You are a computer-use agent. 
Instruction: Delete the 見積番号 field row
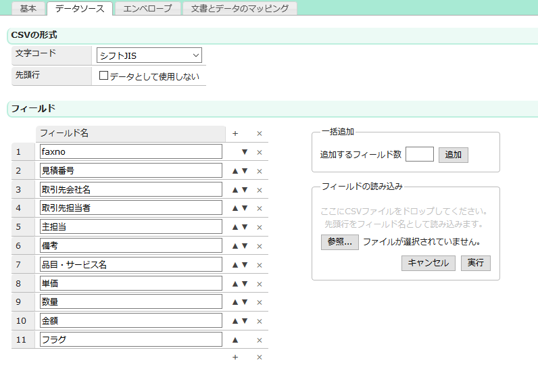point(259,171)
